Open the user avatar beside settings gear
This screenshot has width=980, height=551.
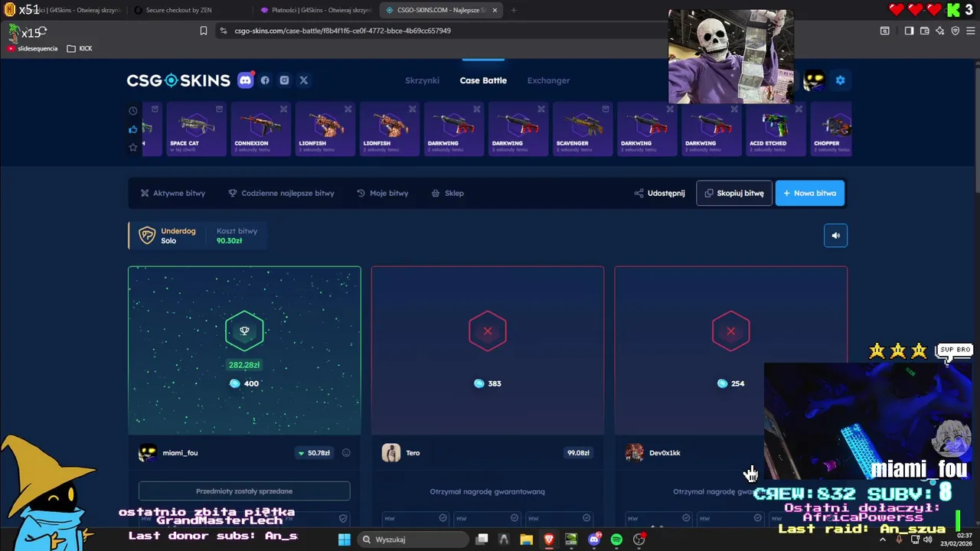[x=814, y=80]
